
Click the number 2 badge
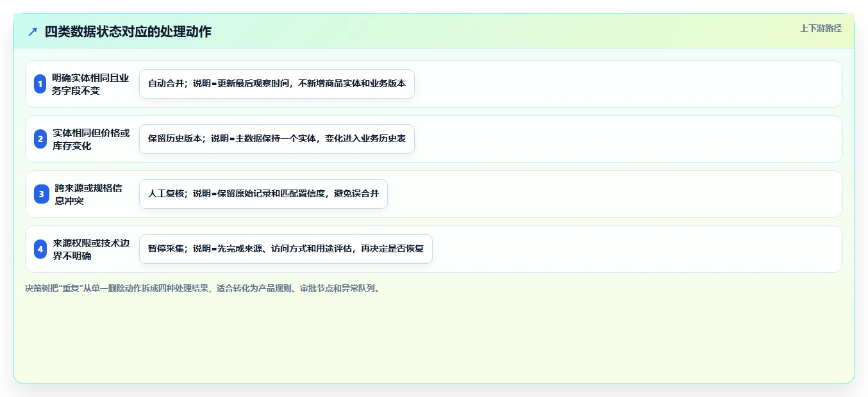40,139
